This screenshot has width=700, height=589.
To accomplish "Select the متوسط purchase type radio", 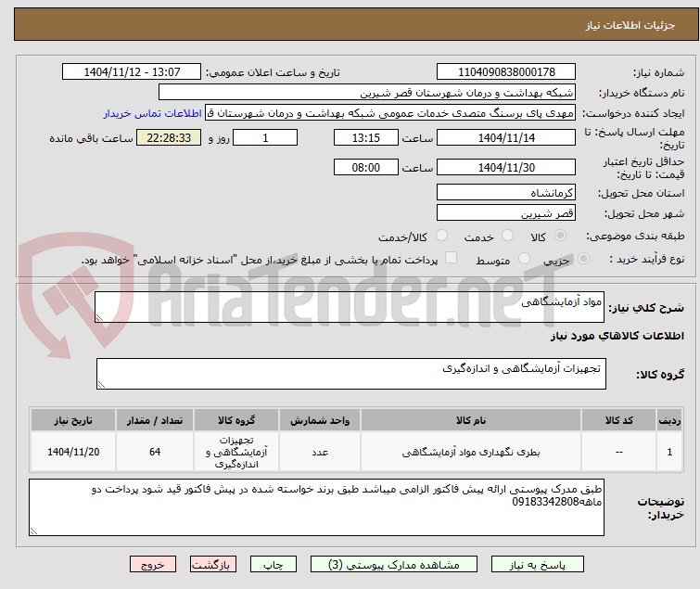I will 524,259.
